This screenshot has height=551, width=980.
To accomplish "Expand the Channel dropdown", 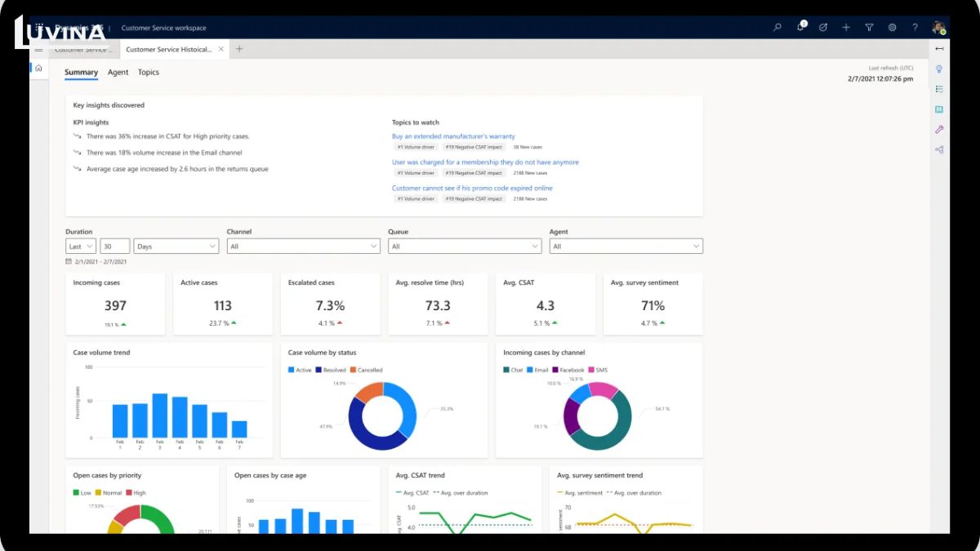I will (303, 246).
